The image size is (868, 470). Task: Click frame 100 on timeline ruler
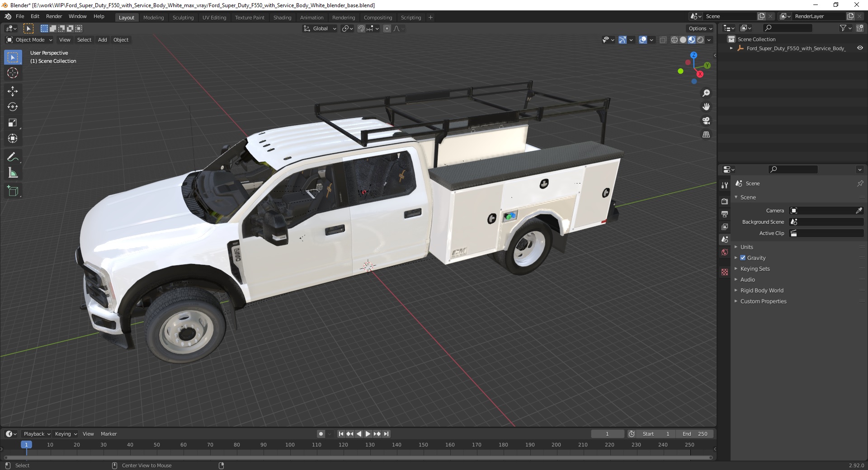coord(290,445)
